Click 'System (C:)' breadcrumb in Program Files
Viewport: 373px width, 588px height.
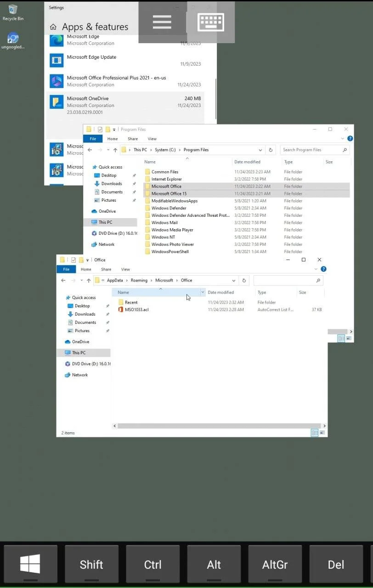click(165, 150)
